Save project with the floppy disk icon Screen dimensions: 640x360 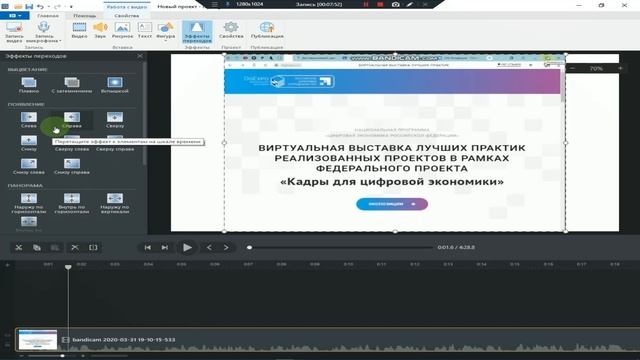[x=29, y=6]
